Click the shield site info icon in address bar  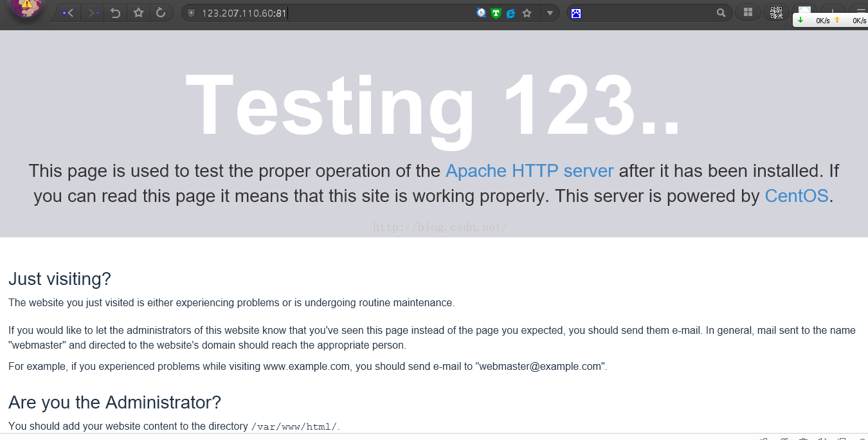pyautogui.click(x=191, y=13)
